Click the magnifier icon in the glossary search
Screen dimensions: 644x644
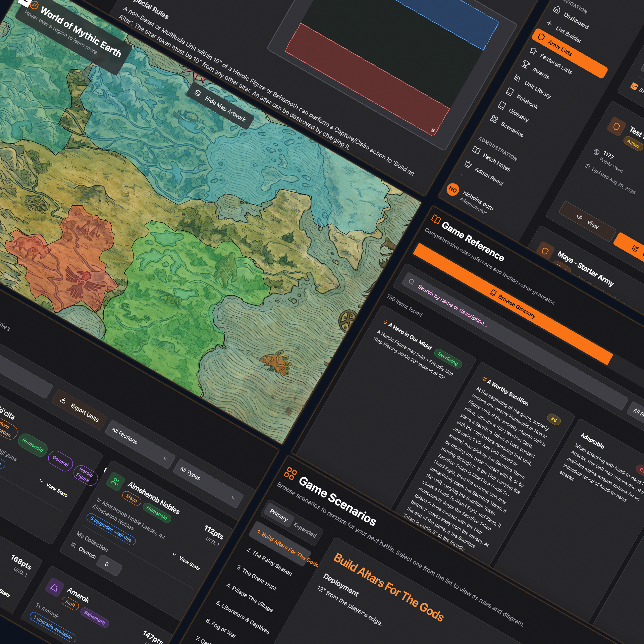click(411, 282)
